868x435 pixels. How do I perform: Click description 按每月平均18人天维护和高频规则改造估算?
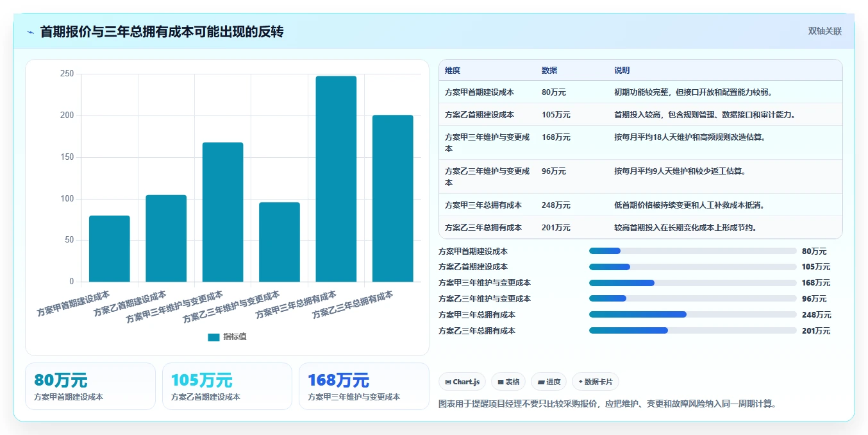point(690,137)
